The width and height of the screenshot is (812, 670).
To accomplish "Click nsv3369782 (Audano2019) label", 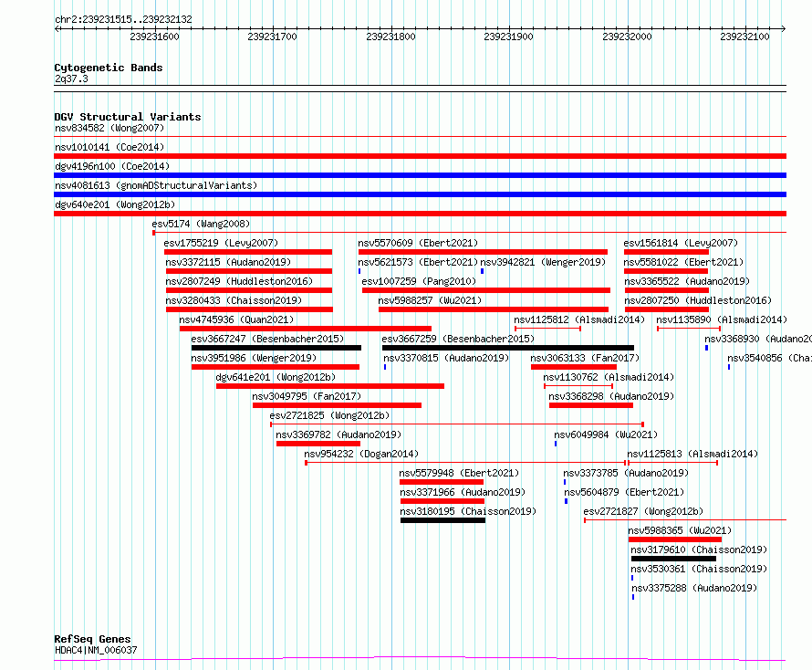I will [338, 434].
